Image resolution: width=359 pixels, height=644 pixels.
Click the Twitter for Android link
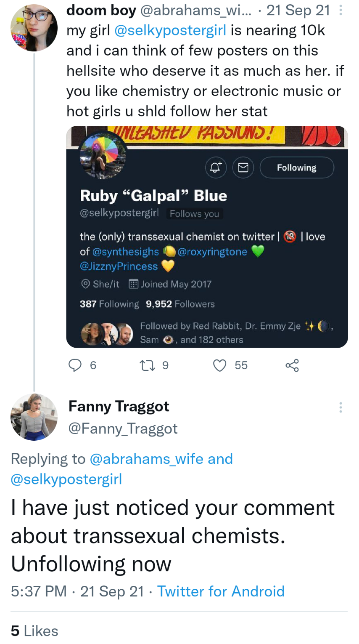click(221, 591)
